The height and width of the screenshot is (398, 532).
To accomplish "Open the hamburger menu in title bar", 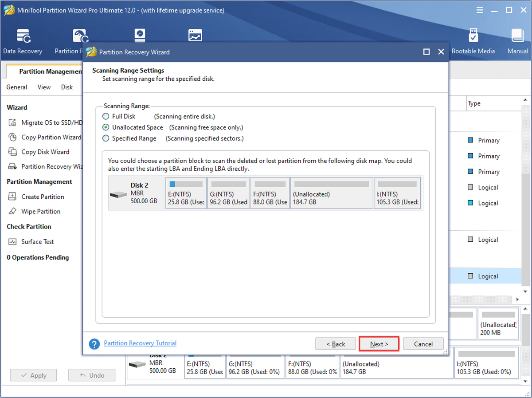I will tap(480, 10).
